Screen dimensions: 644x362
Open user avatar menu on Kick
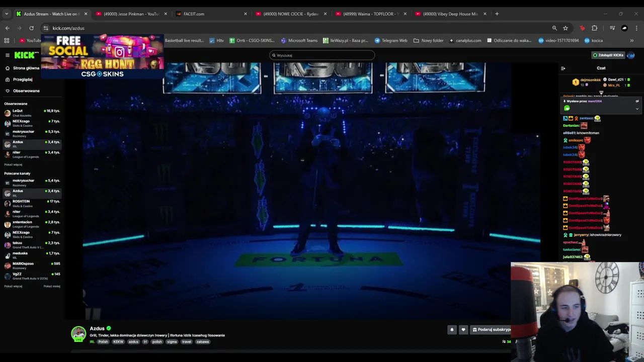pos(631,55)
